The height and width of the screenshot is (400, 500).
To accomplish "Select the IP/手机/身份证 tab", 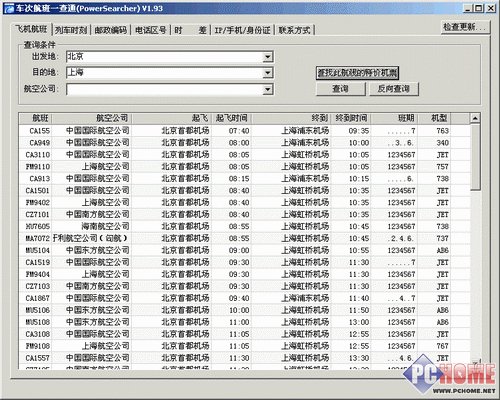I will [x=242, y=30].
